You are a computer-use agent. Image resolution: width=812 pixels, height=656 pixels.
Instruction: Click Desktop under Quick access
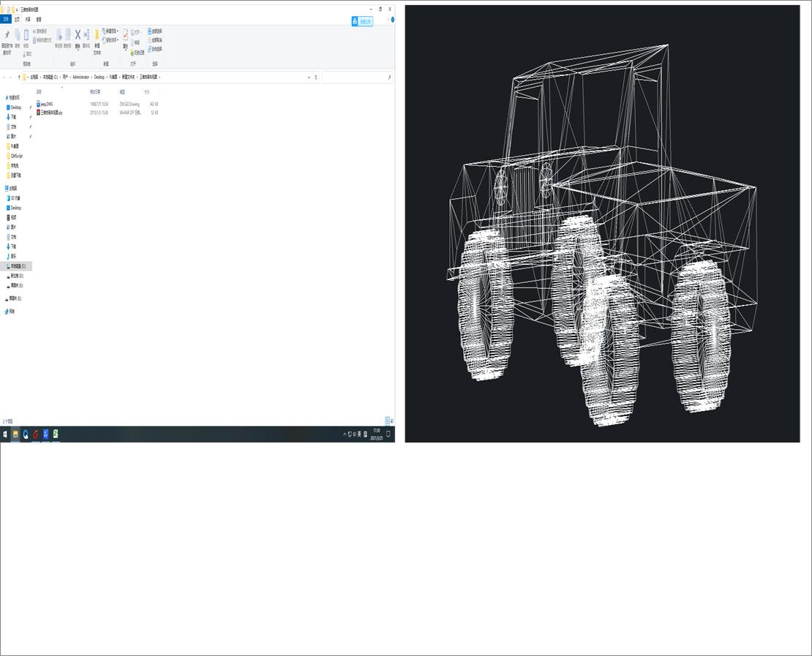[14, 108]
